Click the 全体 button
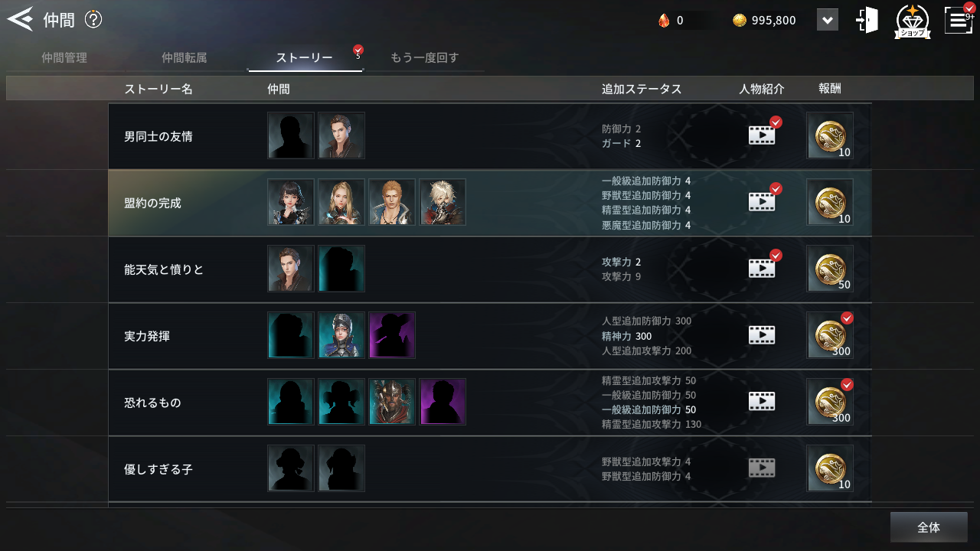980x551 pixels. (929, 527)
